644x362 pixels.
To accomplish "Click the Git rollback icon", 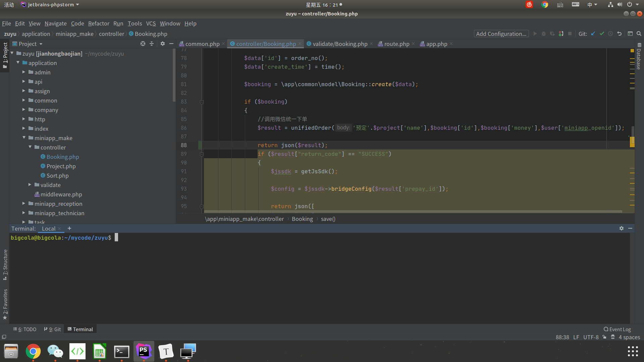I will coord(620,34).
